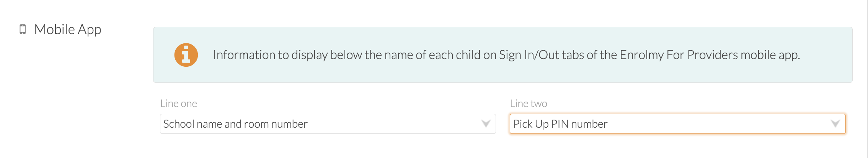Click the 'Line two' field label
868x158 pixels.
pos(529,104)
